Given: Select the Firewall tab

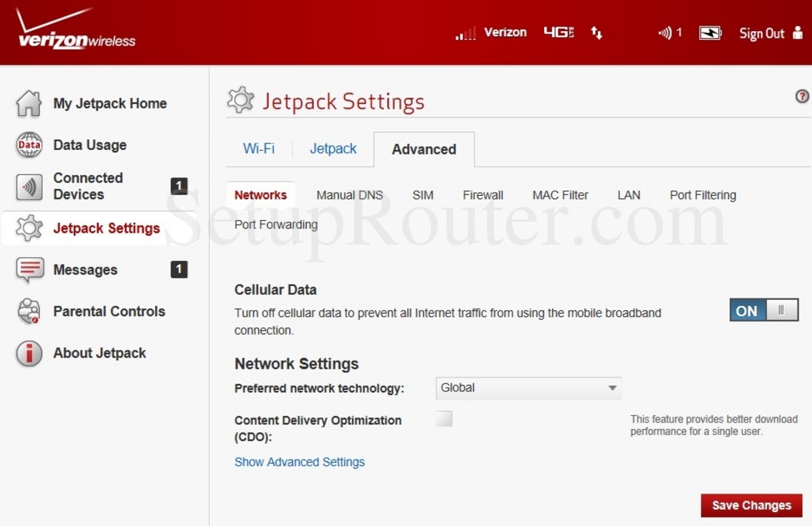Looking at the screenshot, I should [483, 195].
